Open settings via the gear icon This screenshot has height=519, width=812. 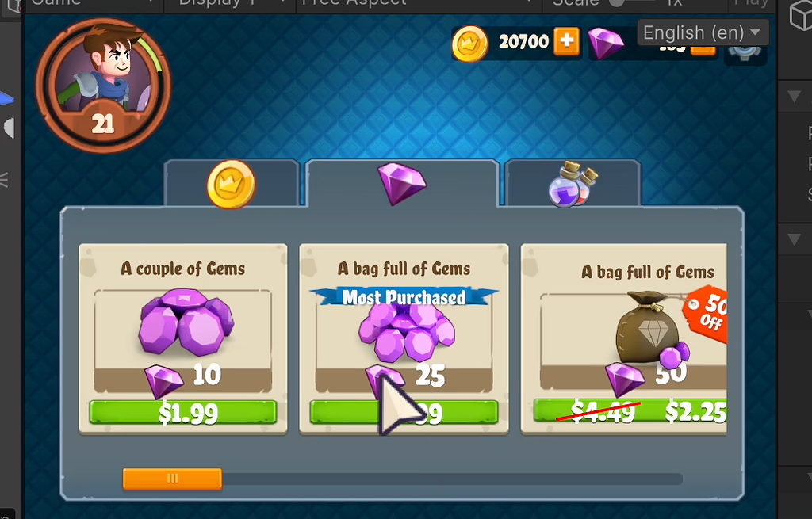click(x=744, y=53)
